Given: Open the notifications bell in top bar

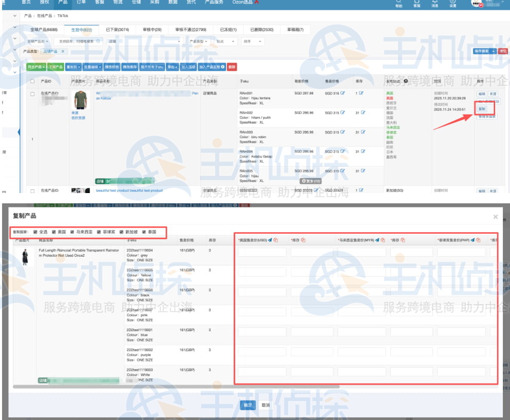Looking at the screenshot, I should click(x=435, y=3).
